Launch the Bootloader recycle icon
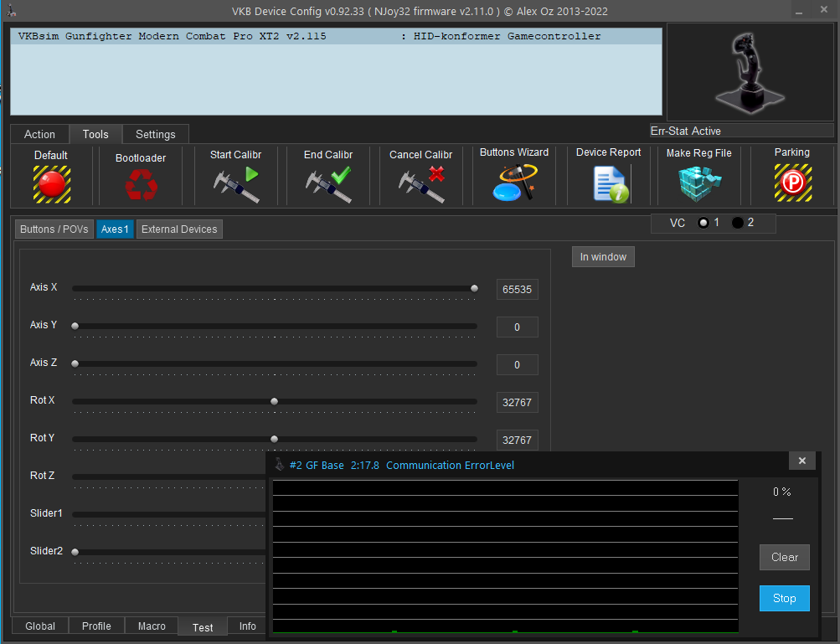Screen dimensions: 840x644 point(141,185)
